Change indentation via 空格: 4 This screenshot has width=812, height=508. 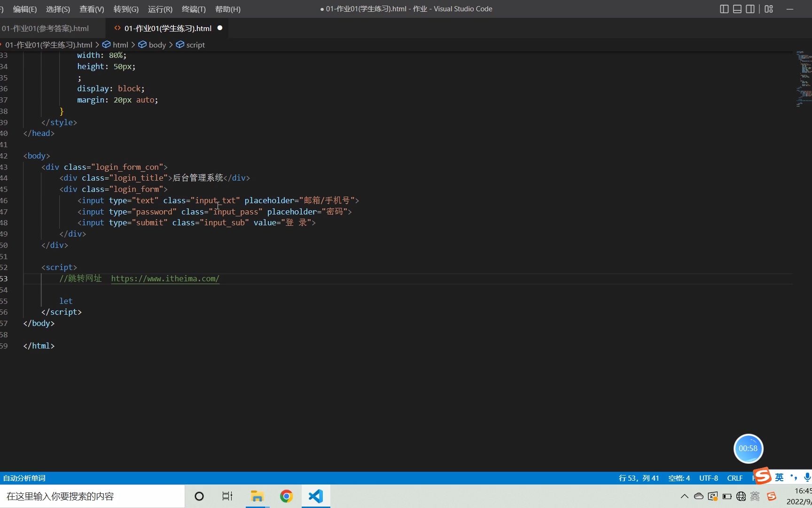679,478
